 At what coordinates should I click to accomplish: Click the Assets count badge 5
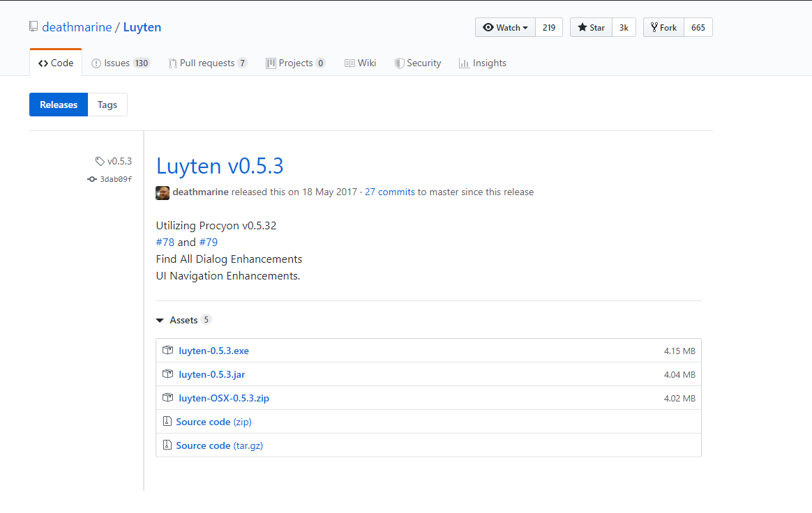tap(206, 320)
